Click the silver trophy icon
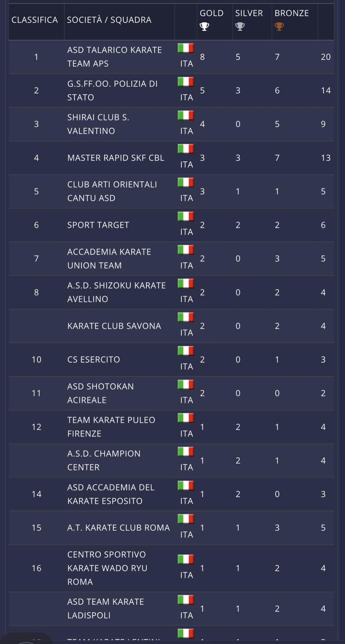Screen dimensions: 345x644 click(x=240, y=27)
